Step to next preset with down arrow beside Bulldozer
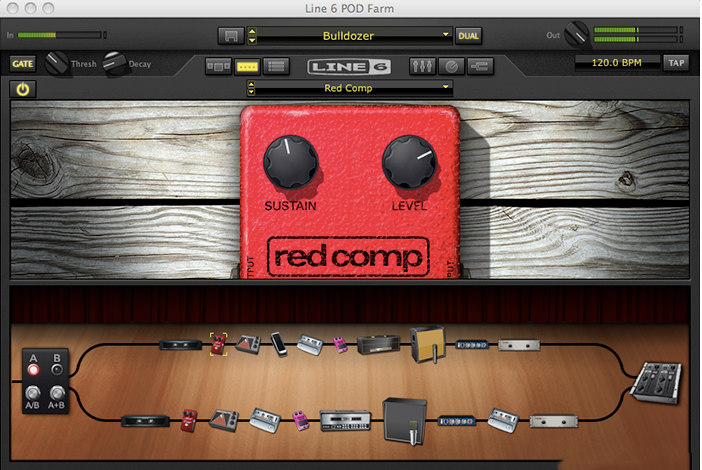This screenshot has width=702, height=470. pos(252,40)
